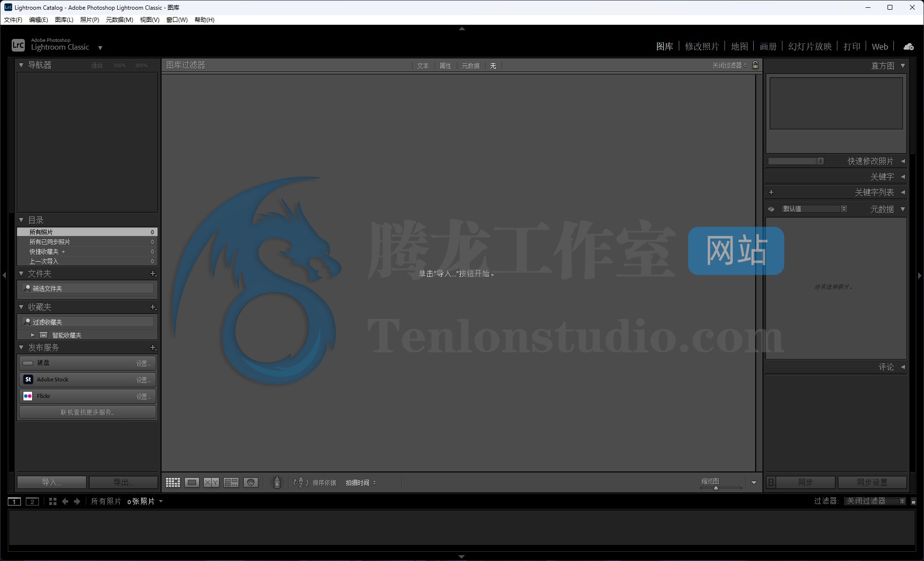924x561 pixels.
Task: Toggle A-Z sort direction icon
Action: tap(301, 483)
